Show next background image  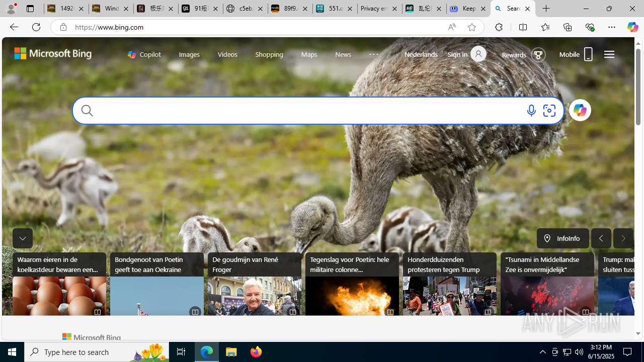[x=623, y=238]
